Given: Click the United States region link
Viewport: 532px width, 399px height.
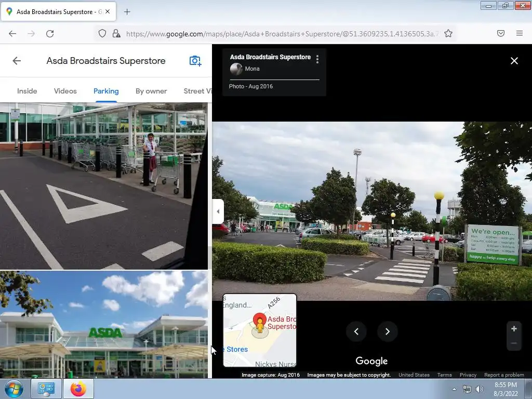Looking at the screenshot, I should 414,375.
